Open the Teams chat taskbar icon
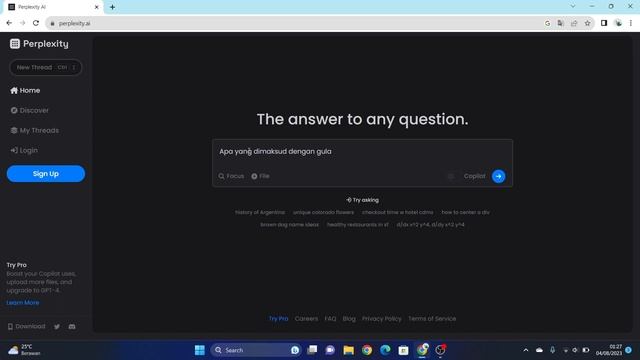This screenshot has width=640, height=360. (x=330, y=350)
